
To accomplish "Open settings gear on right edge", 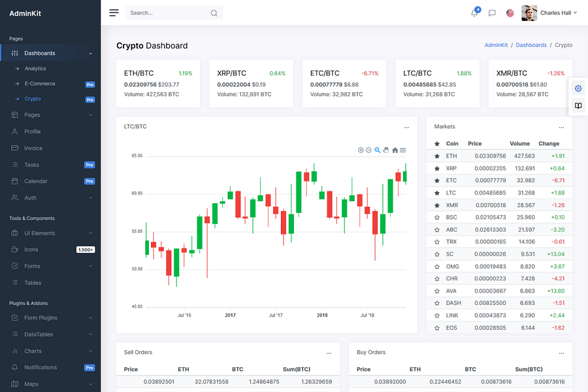I will pos(578,89).
